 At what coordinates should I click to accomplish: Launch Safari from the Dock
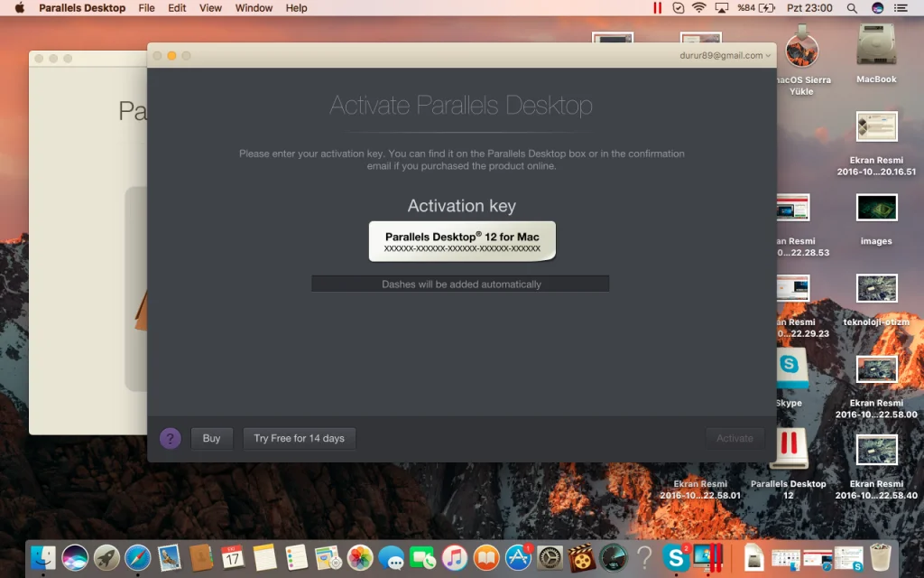(x=138, y=558)
